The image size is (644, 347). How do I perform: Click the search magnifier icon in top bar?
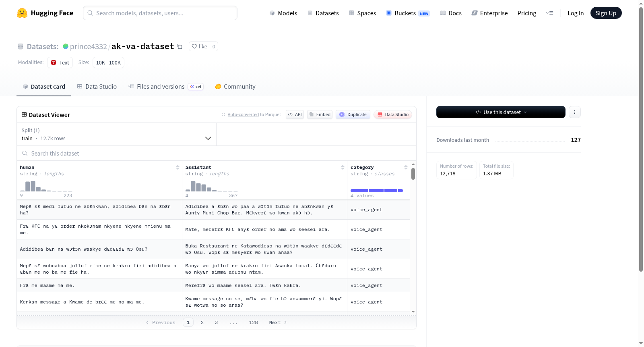[90, 13]
